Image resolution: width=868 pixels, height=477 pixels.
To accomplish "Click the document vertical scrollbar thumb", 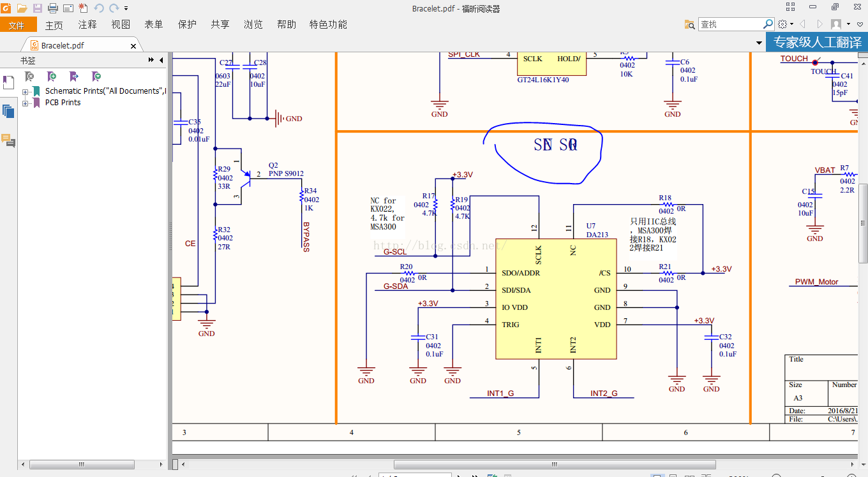I will 864,224.
